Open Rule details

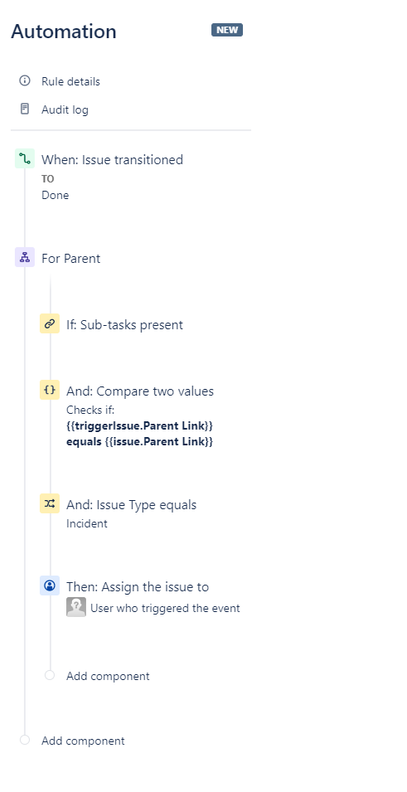(x=71, y=81)
